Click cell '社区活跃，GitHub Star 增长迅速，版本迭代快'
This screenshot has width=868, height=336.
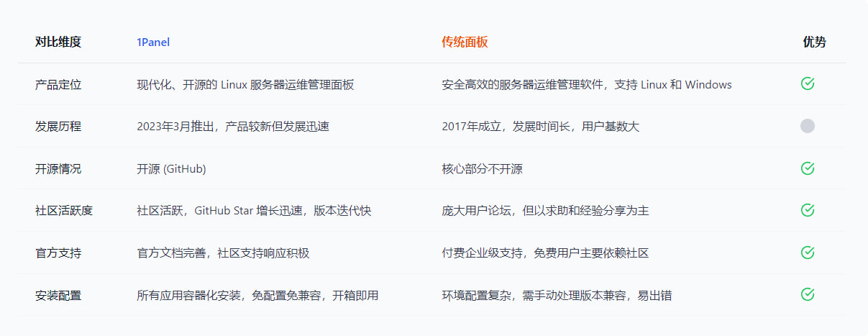[254, 210]
